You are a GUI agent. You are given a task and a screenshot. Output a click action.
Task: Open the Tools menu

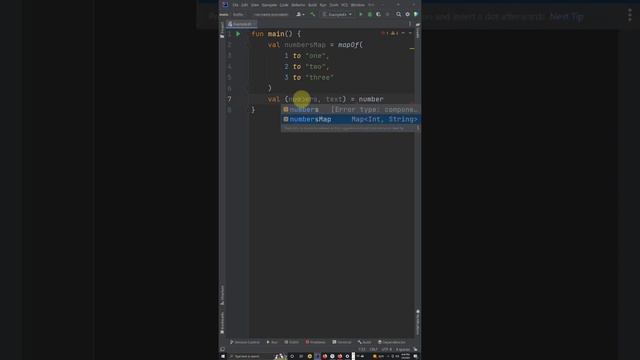tap(334, 5)
